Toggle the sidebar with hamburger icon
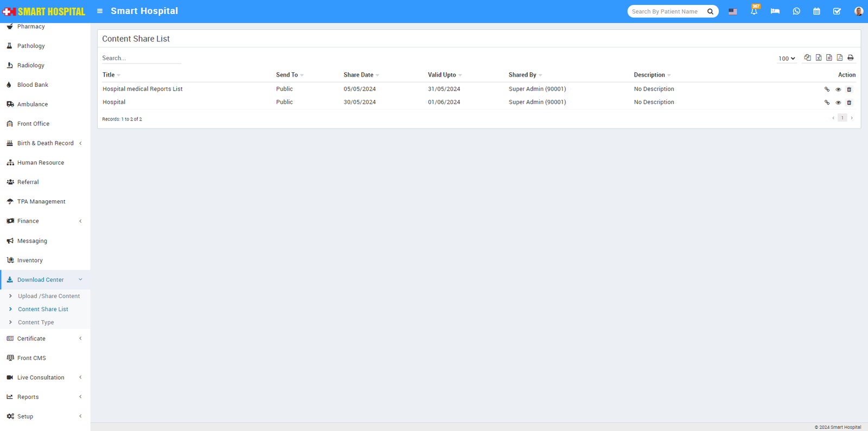 [x=100, y=11]
